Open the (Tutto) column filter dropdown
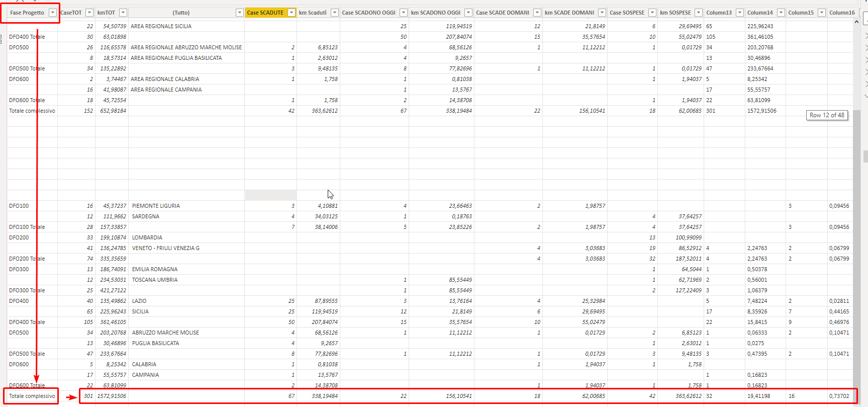Viewport: 868px width, 407px height. point(240,13)
